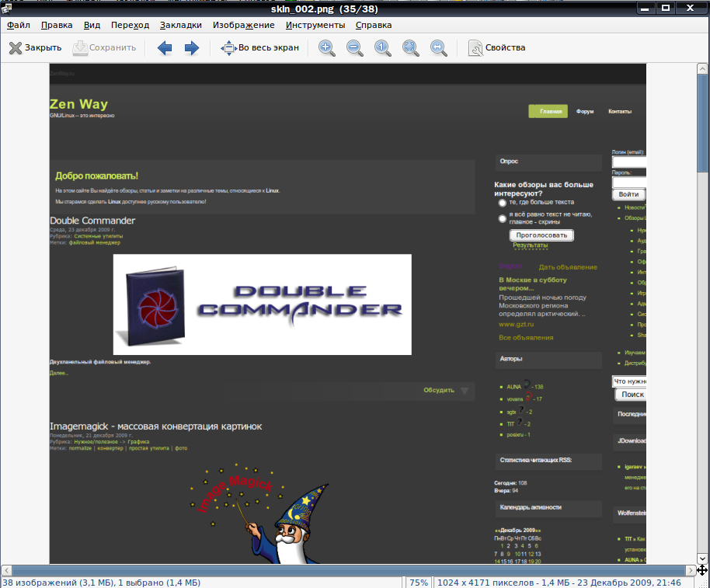This screenshot has height=588, width=710.
Task: Click the greyed-out Сохранить save button
Action: (x=105, y=47)
